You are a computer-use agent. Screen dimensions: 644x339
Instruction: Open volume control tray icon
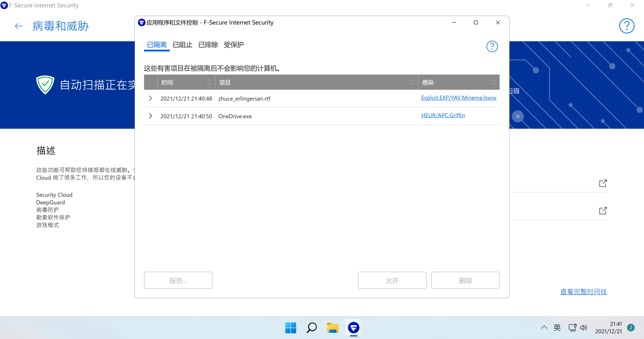[584, 327]
